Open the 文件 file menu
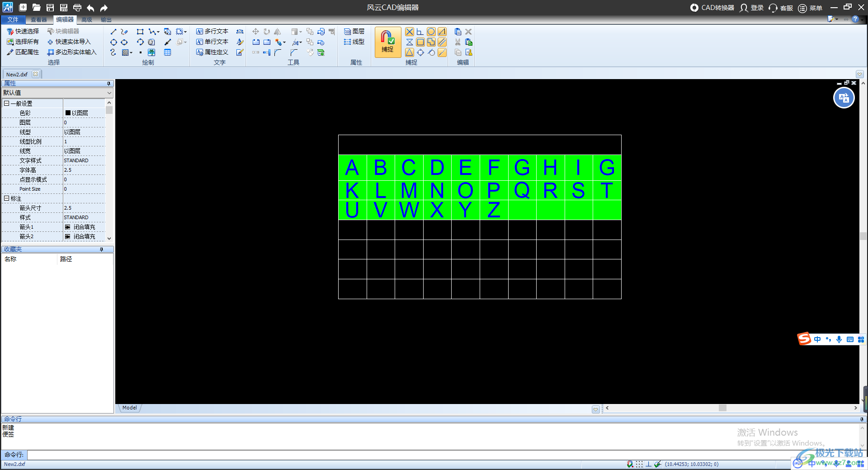Screen dimensions: 868x470 13,19
